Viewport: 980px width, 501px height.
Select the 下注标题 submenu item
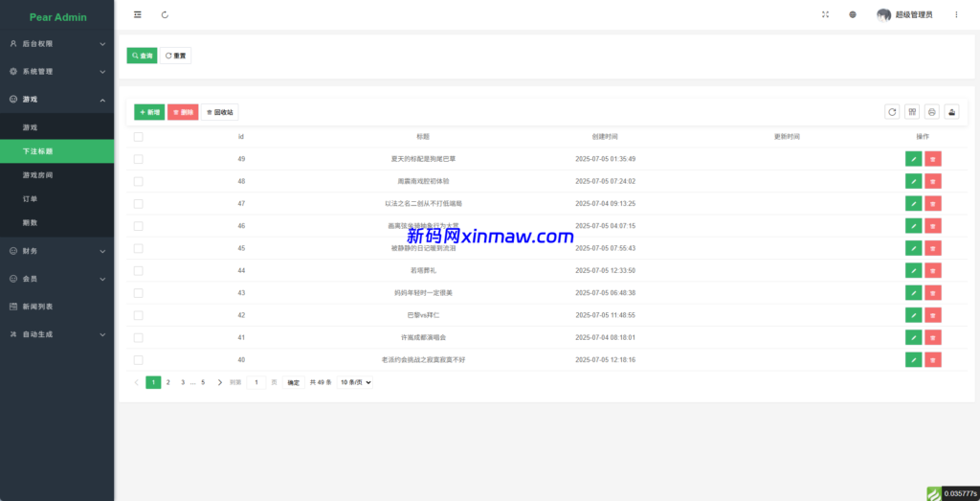click(56, 151)
